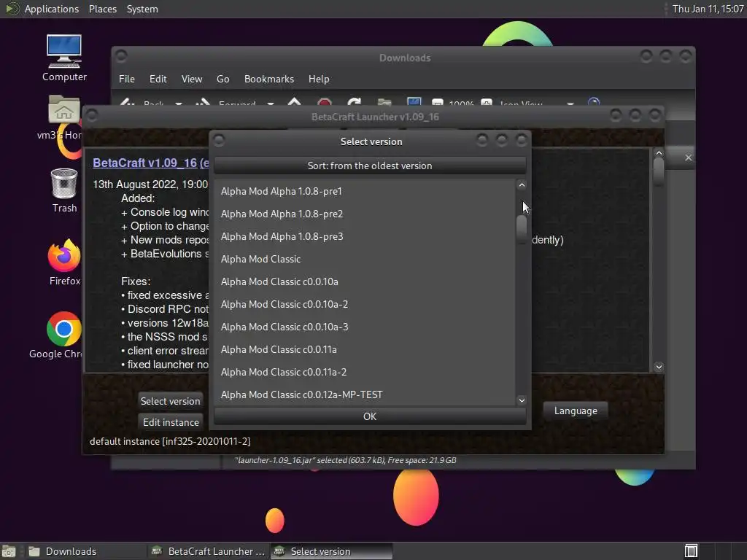Switch to Select version in the taskbar
The height and width of the screenshot is (560, 747).
click(x=332, y=551)
